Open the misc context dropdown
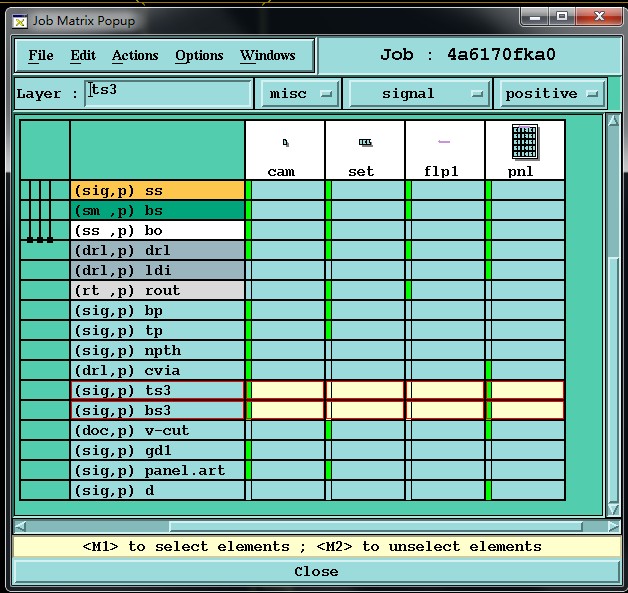Viewport: 628px width, 593px height. click(300, 94)
